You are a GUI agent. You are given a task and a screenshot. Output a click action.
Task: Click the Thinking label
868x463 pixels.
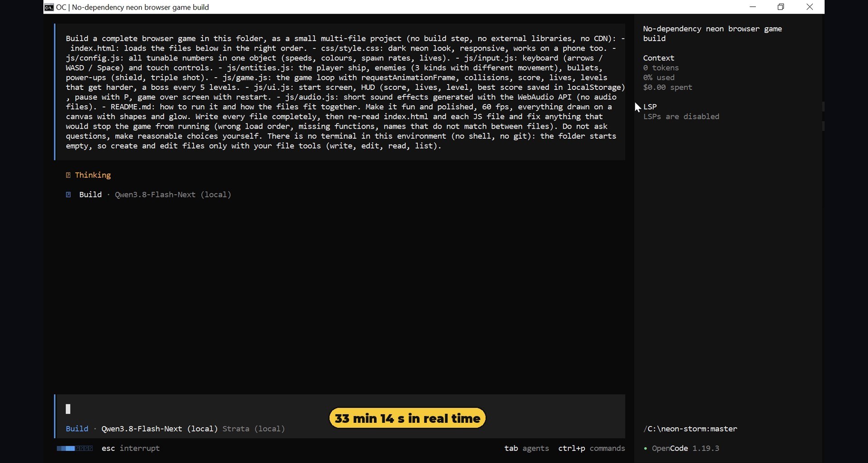point(93,175)
